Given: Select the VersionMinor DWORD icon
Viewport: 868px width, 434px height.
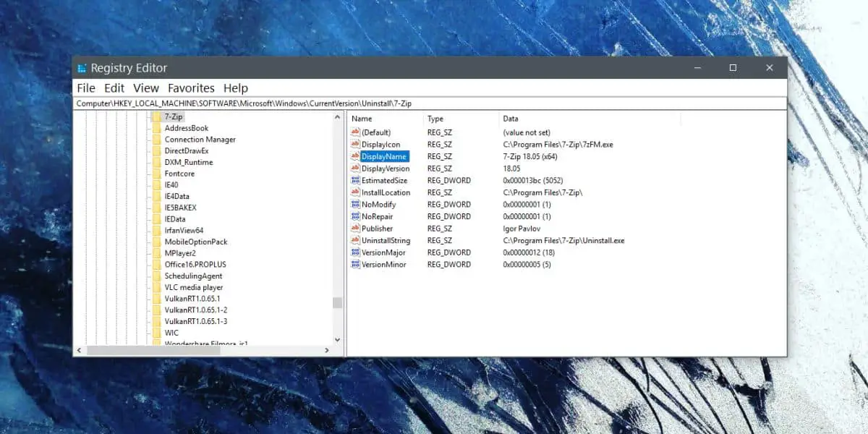Looking at the screenshot, I should [x=355, y=265].
